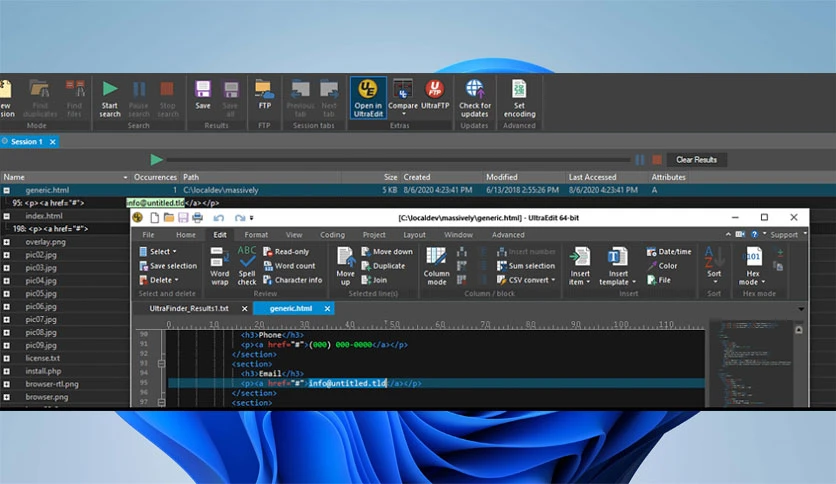Insert Date/time in UltraEdit
Screen dimensions: 836x484
point(669,252)
